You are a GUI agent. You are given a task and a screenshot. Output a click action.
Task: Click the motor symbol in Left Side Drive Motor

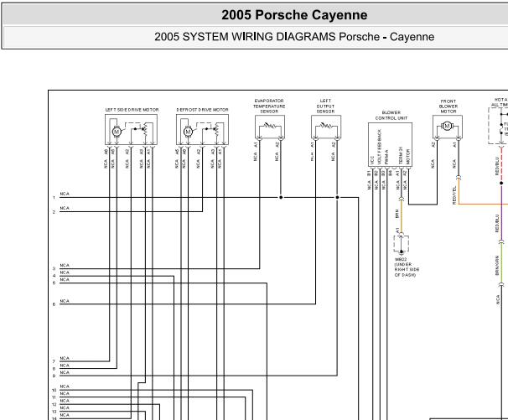[117, 132]
